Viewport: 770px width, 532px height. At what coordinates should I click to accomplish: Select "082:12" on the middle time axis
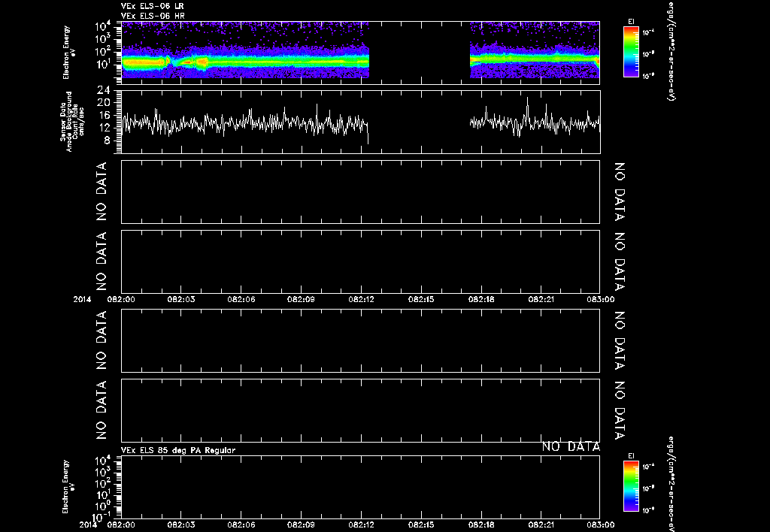361,299
